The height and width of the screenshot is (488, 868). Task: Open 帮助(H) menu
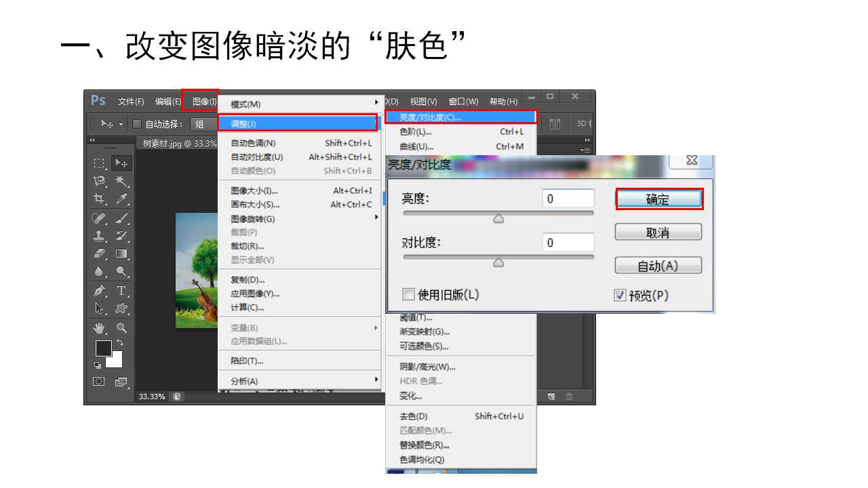[503, 102]
